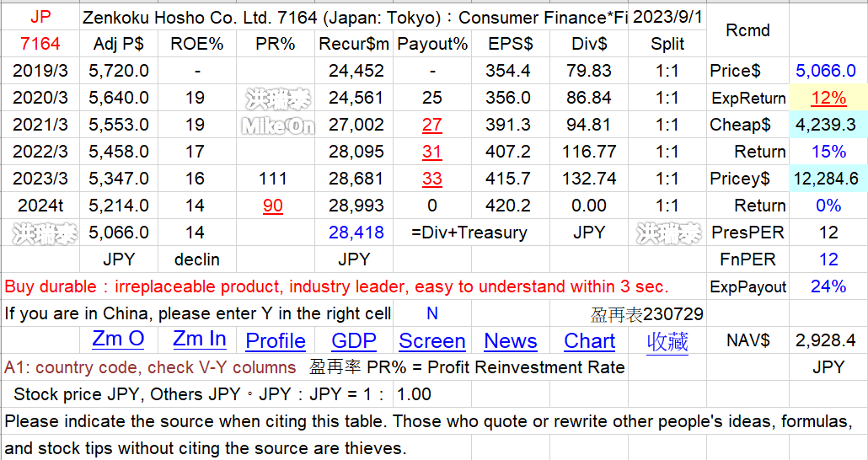Viewport: 868px width, 460px height.
Task: Open the Zm In link
Action: [x=199, y=340]
